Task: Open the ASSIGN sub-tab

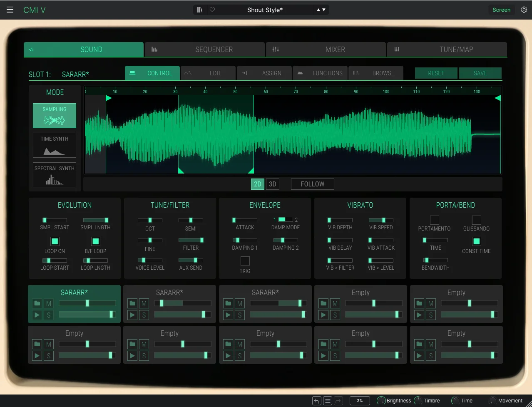Action: pos(264,73)
